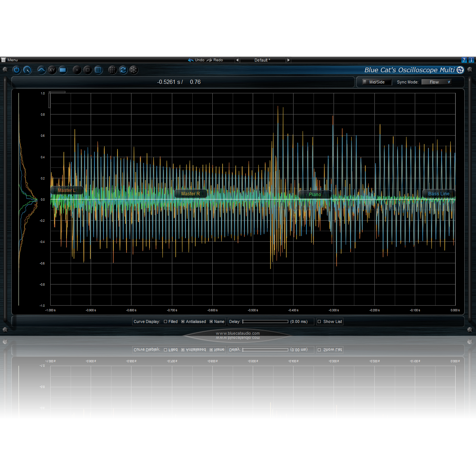476x476 pixels.
Task: Click the next preset arrow beside Default
Action: tap(288, 60)
